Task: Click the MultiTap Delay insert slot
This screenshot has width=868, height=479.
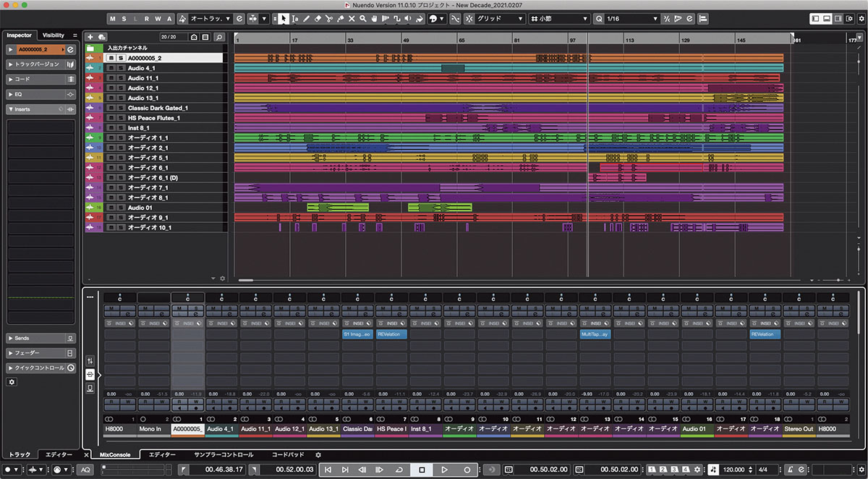Action: tap(595, 334)
